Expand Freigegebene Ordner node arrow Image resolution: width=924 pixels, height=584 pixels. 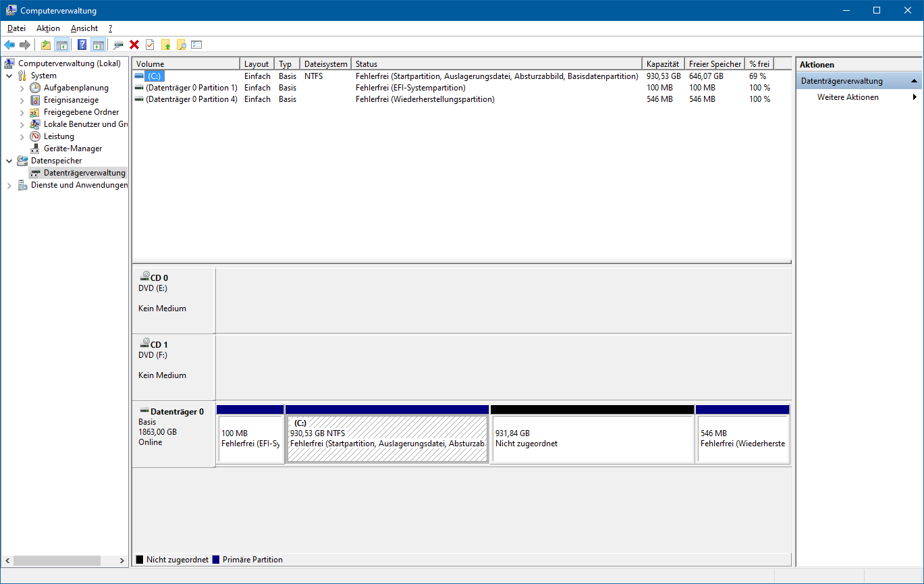coord(22,112)
